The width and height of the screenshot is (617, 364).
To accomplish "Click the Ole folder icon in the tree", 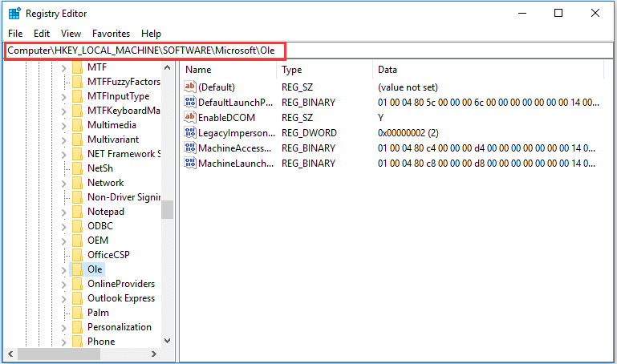I will click(78, 269).
